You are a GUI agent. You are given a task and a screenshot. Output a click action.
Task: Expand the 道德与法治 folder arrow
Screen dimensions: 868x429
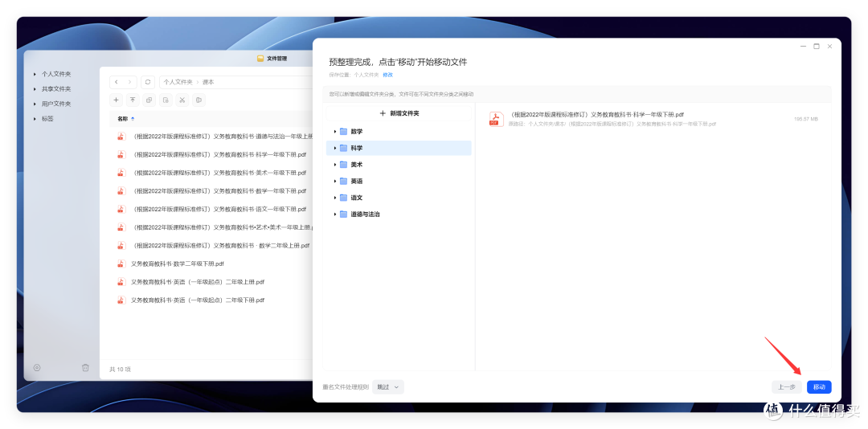click(x=335, y=214)
